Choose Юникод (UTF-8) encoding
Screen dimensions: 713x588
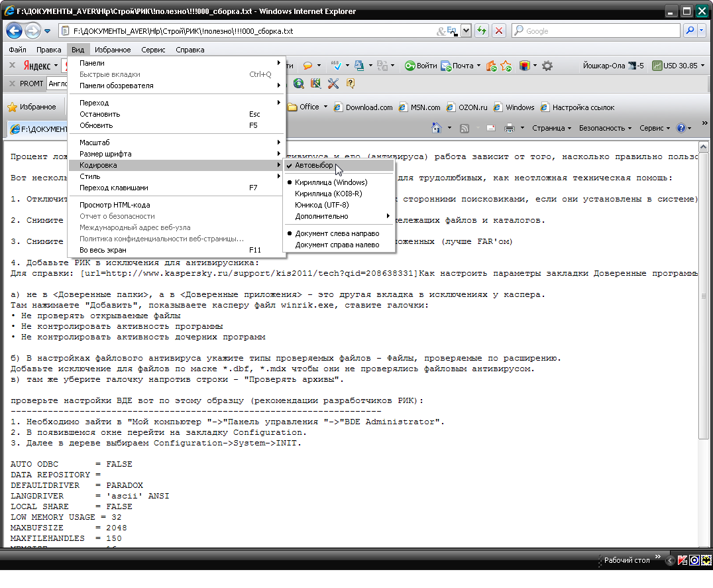pyautogui.click(x=321, y=205)
